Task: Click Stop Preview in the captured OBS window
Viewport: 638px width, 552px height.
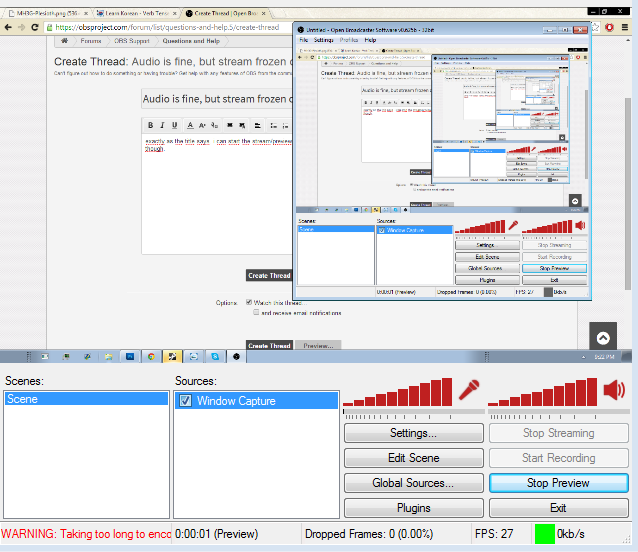Action: pyautogui.click(x=554, y=268)
